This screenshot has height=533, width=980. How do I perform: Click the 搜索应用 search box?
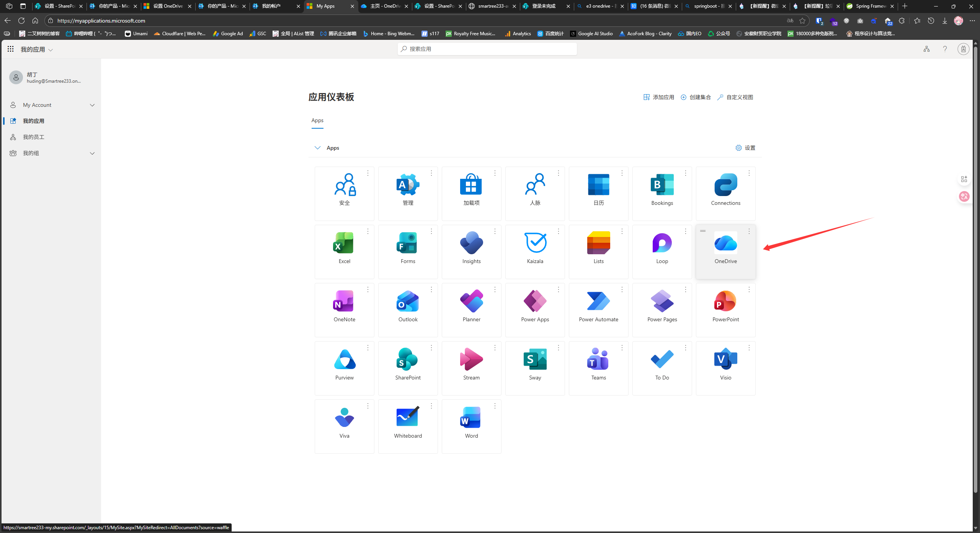(487, 49)
